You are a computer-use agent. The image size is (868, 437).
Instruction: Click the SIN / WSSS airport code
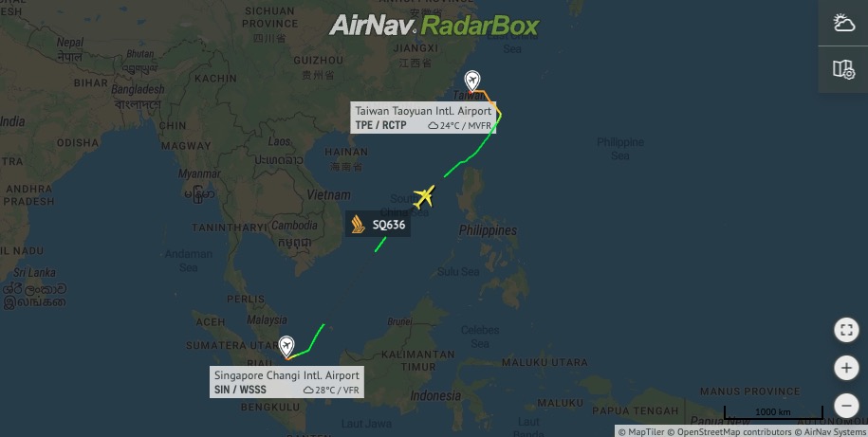(x=240, y=390)
